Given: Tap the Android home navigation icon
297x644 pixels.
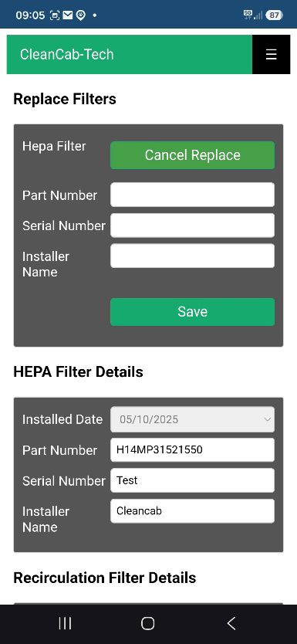Looking at the screenshot, I should (147, 623).
